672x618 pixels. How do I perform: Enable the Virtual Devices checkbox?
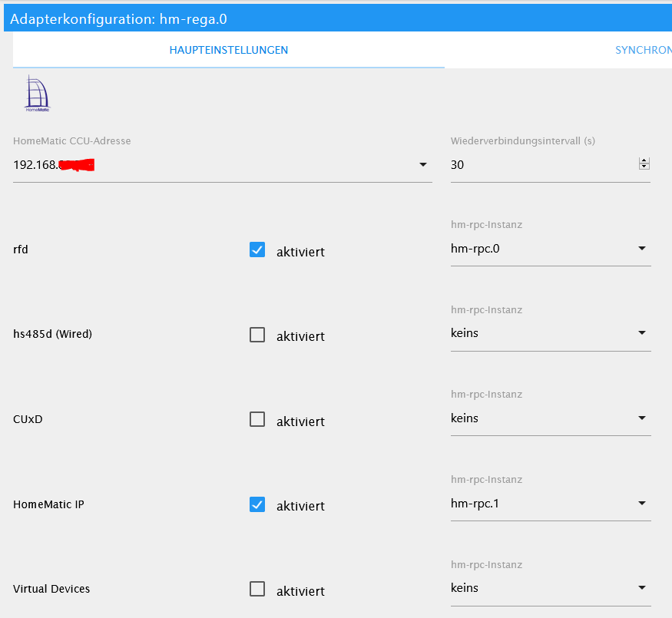pyautogui.click(x=257, y=589)
